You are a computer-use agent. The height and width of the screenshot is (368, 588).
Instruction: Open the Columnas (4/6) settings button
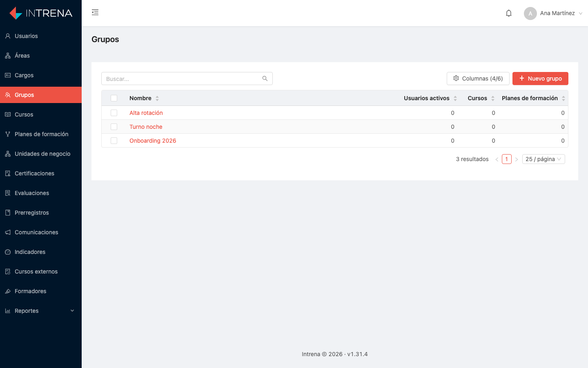(478, 79)
